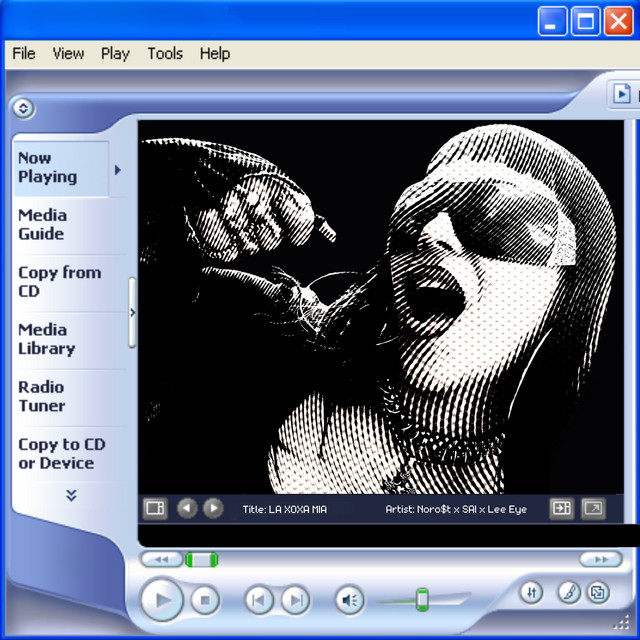The width and height of the screenshot is (640, 640).
Task: Open the equalizer settings button
Action: click(x=531, y=592)
